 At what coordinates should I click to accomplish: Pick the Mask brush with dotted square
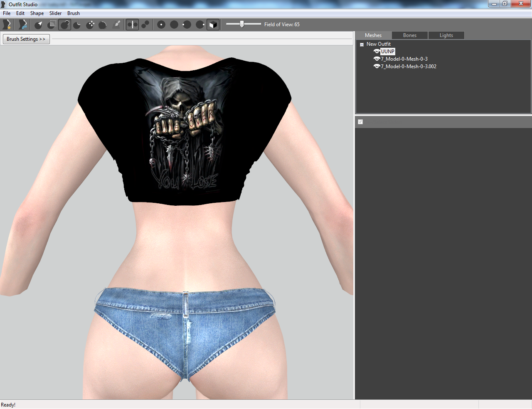coord(52,25)
